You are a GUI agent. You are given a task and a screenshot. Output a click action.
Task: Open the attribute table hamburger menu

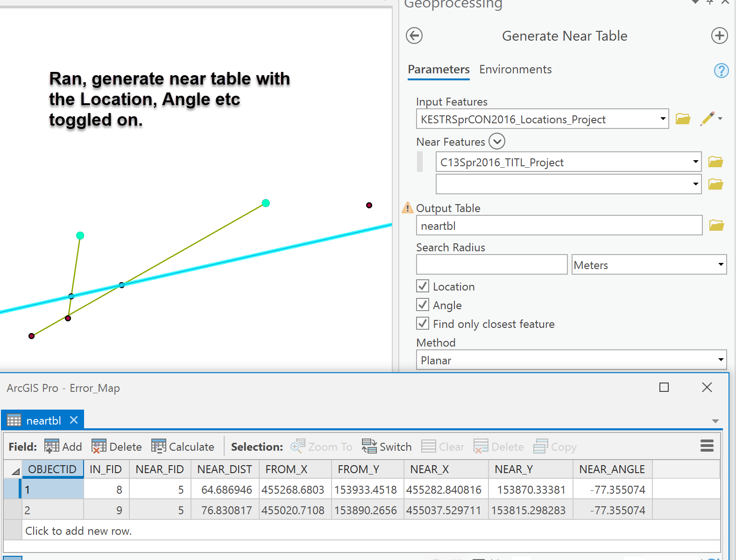click(707, 446)
